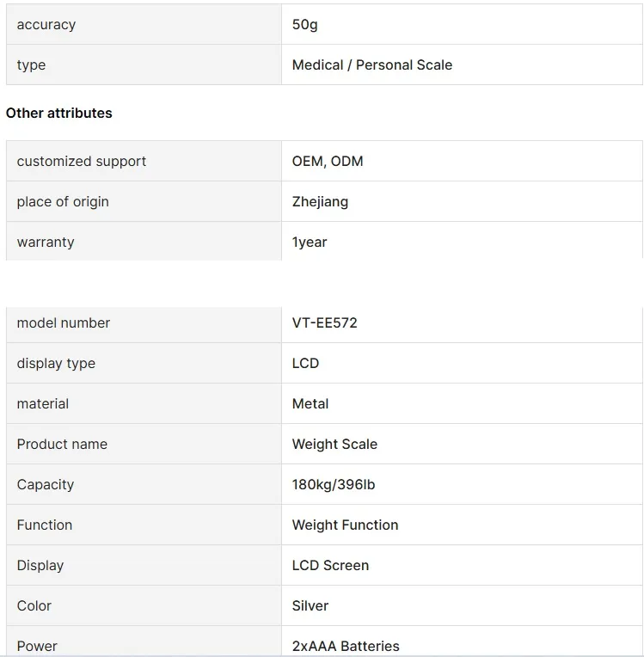Click the customized support label
Image resolution: width=644 pixels, height=657 pixels.
82,162
